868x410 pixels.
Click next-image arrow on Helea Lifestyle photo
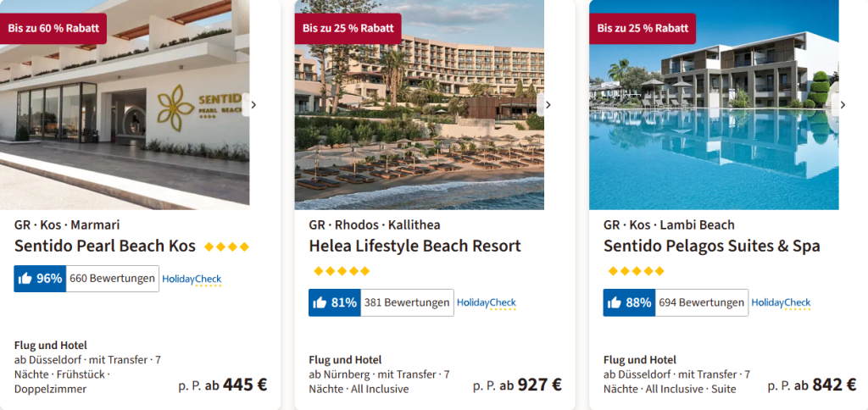(x=548, y=105)
